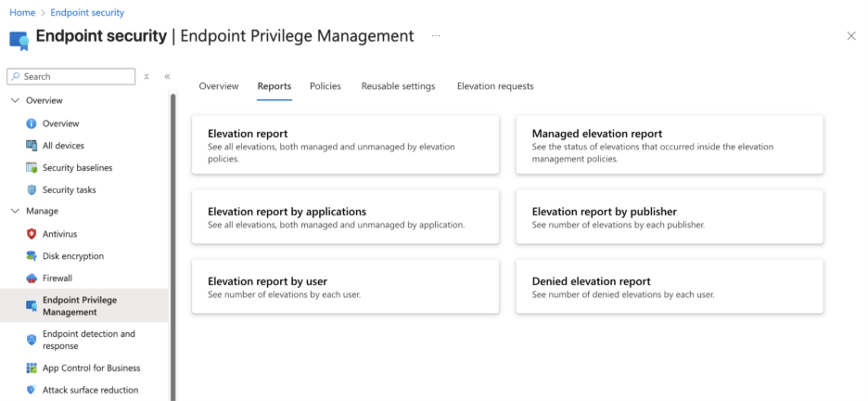Click the Antivirus shield icon in sidebar

[32, 234]
